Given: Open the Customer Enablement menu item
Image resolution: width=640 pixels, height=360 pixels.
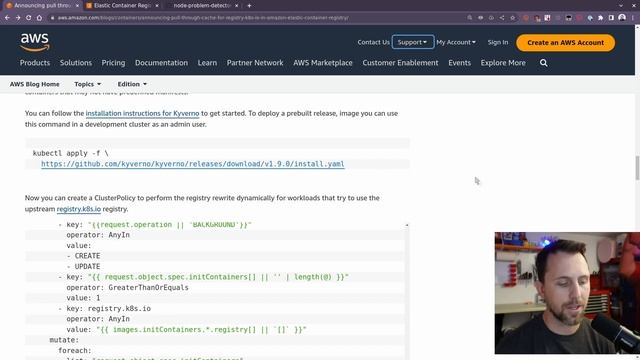Looking at the screenshot, I should pyautogui.click(x=400, y=63).
